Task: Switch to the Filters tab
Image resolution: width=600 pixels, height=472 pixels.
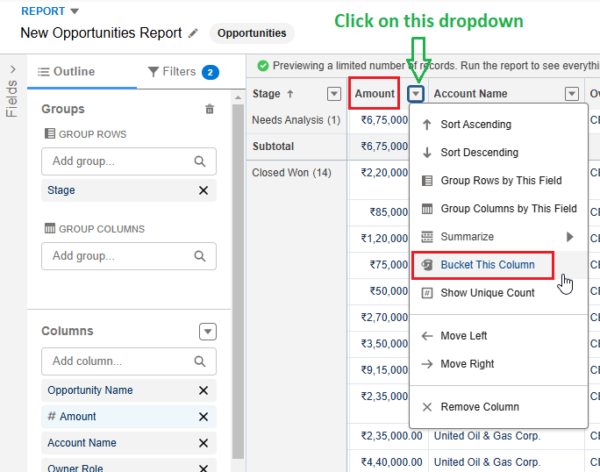Action: pyautogui.click(x=183, y=72)
